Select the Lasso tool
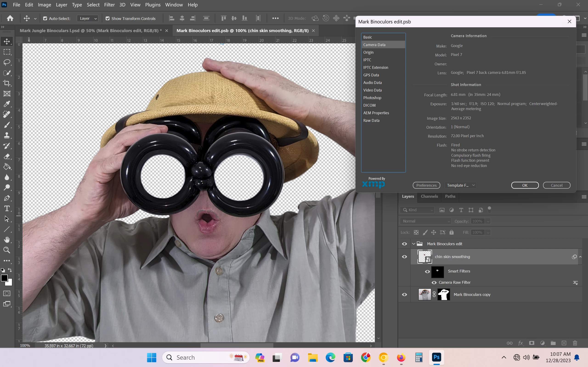Image resolution: width=588 pixels, height=367 pixels. coord(7,62)
